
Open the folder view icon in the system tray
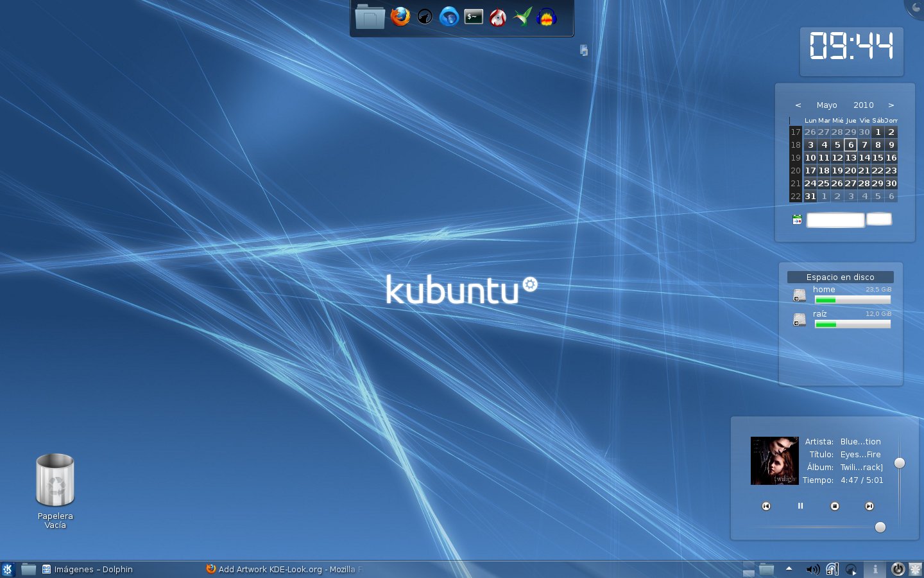(767, 569)
